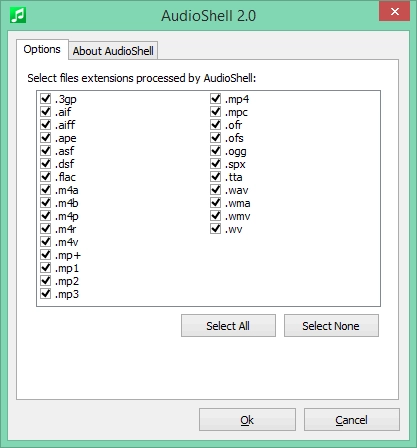The image size is (417, 448).
Task: Toggle the .m4a extension checkbox
Action: [x=46, y=190]
